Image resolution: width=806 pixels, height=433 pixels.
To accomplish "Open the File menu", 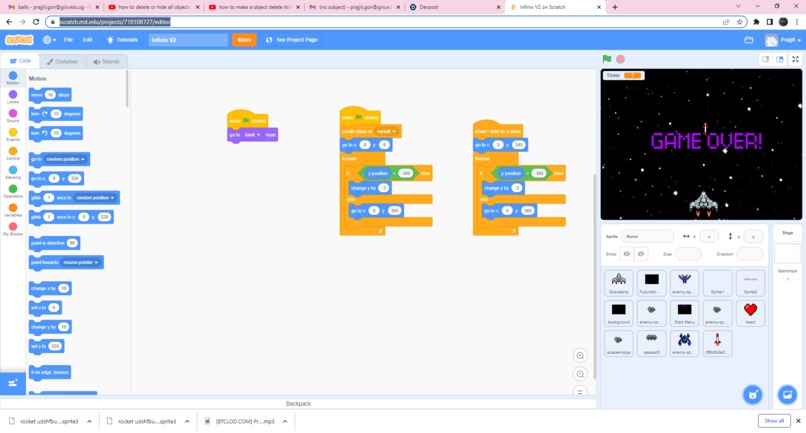I will [68, 40].
